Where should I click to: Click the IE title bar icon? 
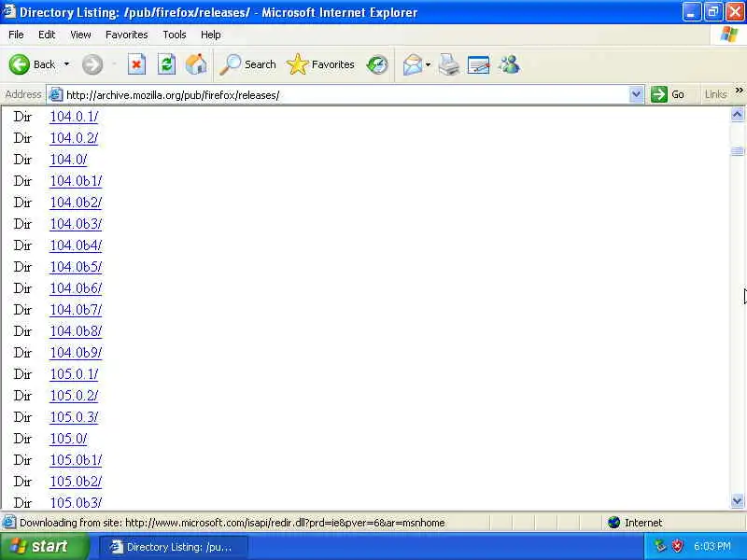(8, 11)
